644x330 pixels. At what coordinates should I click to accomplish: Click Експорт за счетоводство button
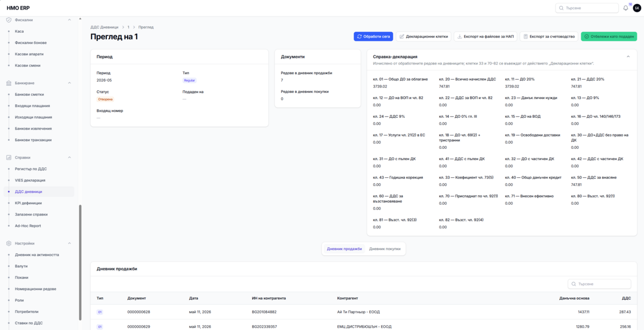pos(548,37)
